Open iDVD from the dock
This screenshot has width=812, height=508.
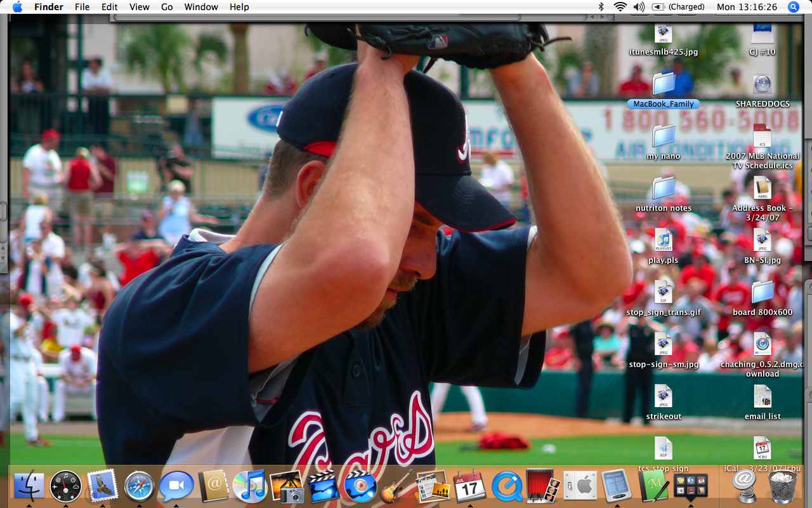pyautogui.click(x=360, y=486)
